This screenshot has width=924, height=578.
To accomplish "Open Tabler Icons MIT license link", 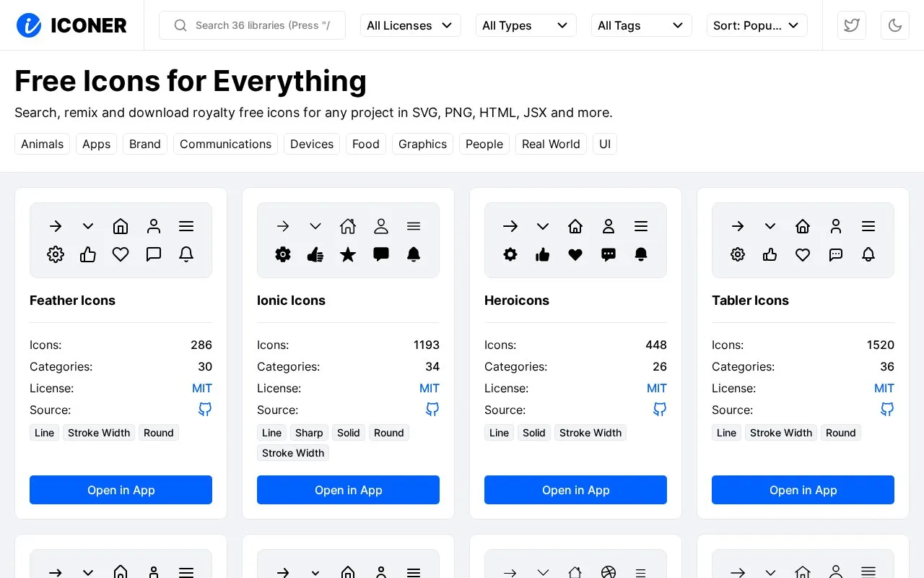I will click(884, 388).
